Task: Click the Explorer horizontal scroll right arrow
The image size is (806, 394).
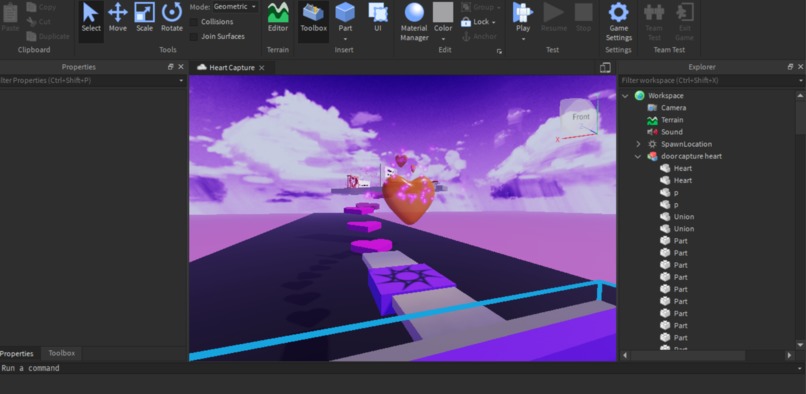Action: (x=790, y=355)
